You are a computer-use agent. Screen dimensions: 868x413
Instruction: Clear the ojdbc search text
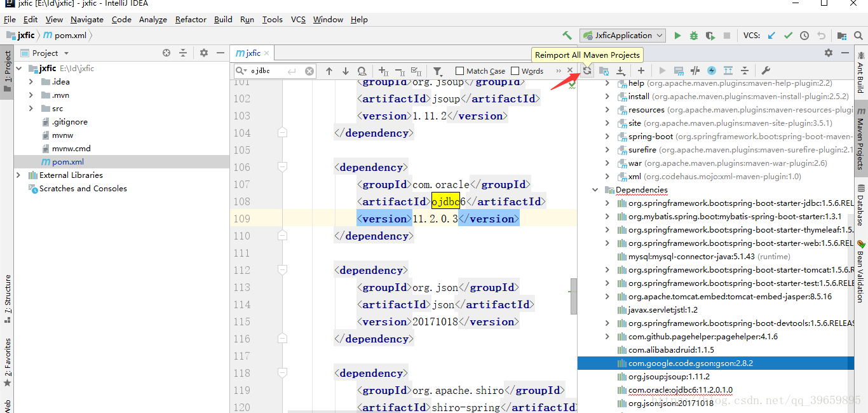click(x=309, y=71)
